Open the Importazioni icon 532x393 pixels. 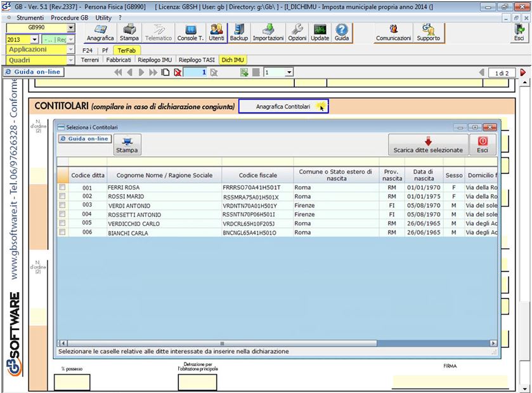(268, 33)
